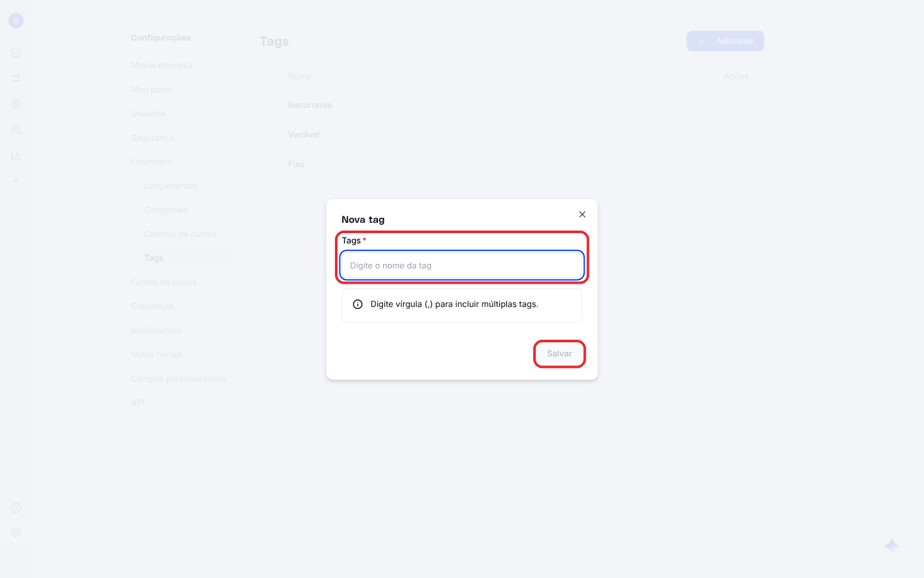
Task: Click the Nome column header
Action: click(300, 76)
